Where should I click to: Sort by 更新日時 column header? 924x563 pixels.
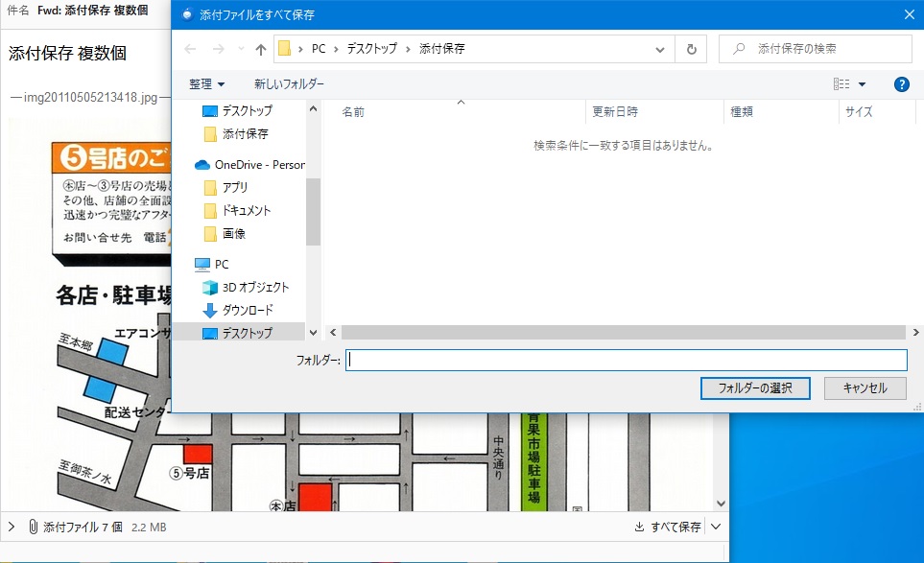615,111
